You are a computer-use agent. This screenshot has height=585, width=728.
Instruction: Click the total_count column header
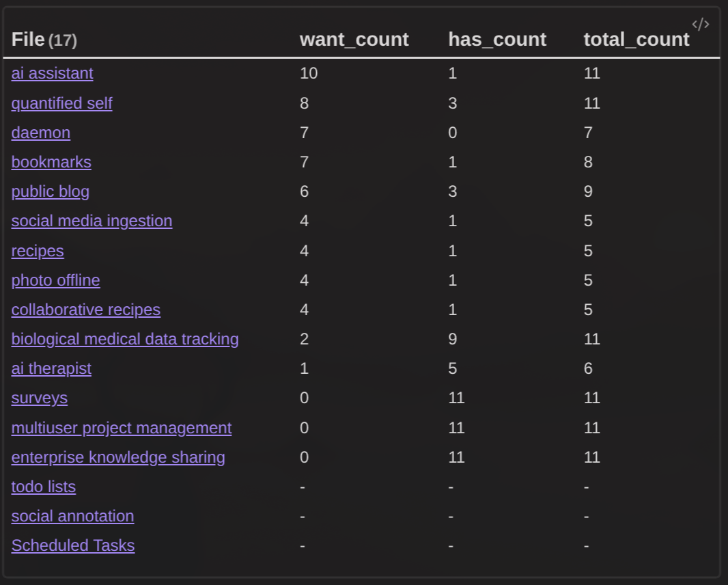(636, 40)
